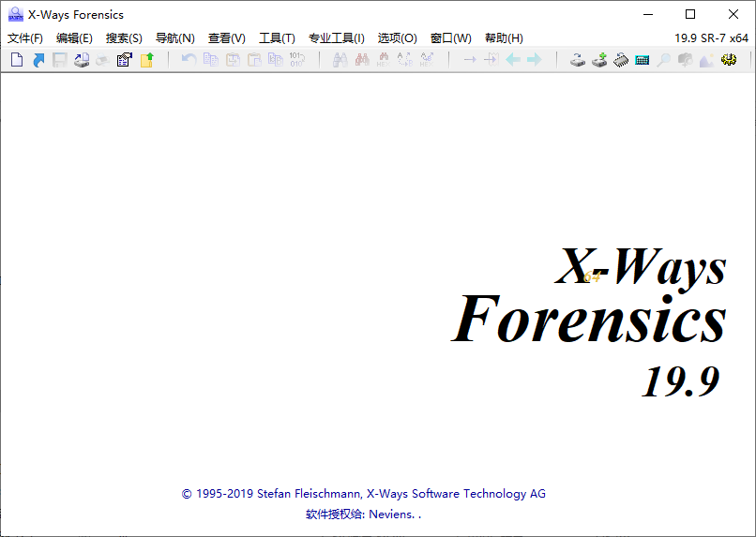Open the Calculator icon in toolbar

[x=643, y=60]
